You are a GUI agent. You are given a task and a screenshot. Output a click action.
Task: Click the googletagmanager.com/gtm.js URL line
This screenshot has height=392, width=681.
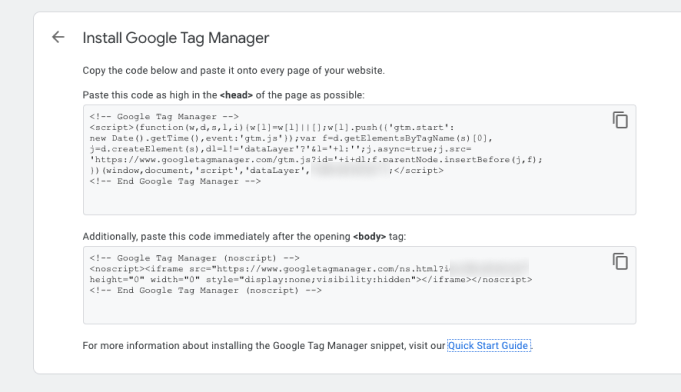(x=316, y=160)
